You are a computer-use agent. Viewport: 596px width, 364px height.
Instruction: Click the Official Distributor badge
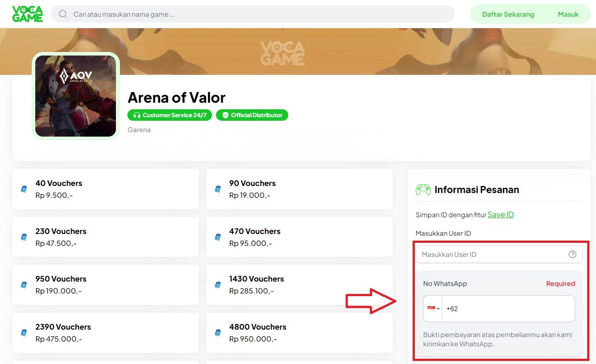tap(252, 115)
